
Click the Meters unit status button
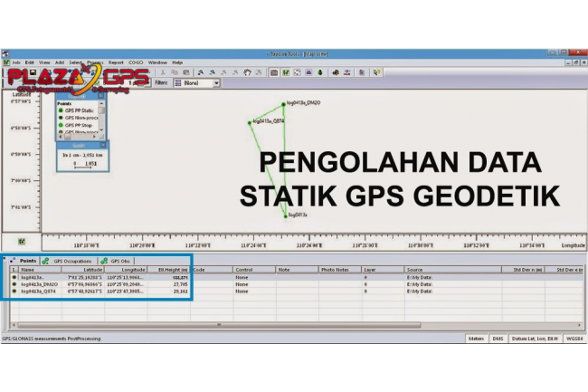[476, 338]
